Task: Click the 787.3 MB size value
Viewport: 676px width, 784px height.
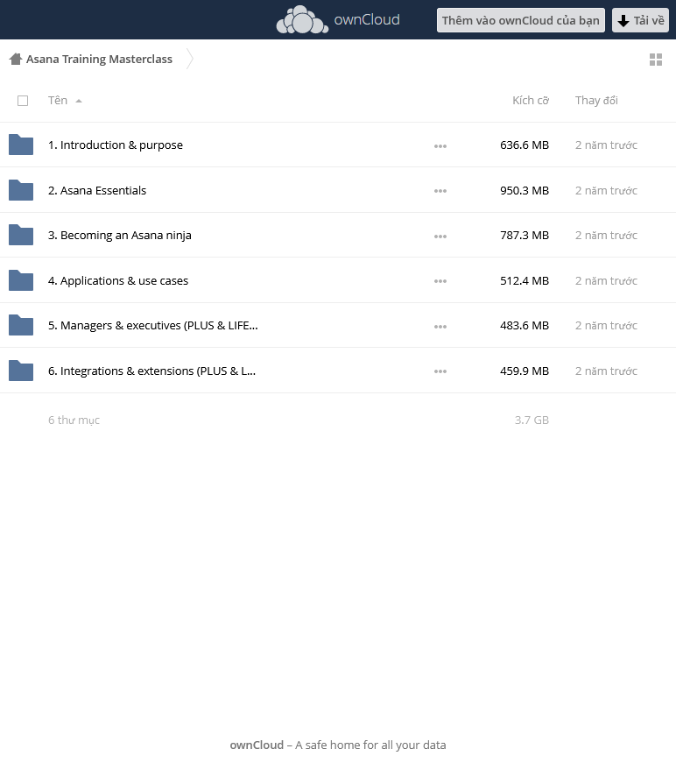Action: 525,236
